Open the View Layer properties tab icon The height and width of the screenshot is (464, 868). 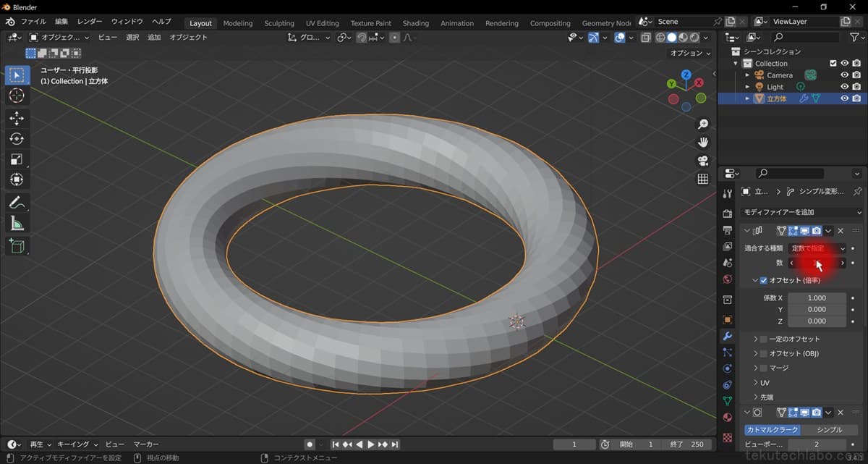point(728,247)
